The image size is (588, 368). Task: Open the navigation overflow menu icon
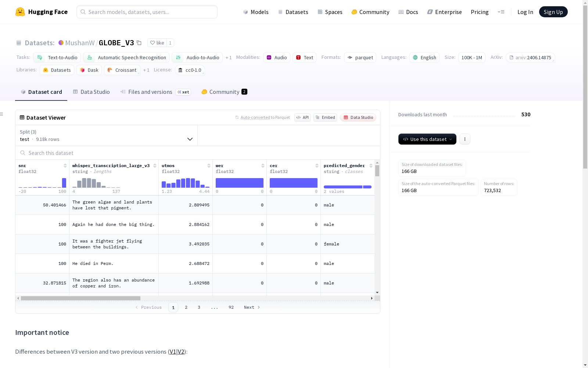(x=501, y=12)
